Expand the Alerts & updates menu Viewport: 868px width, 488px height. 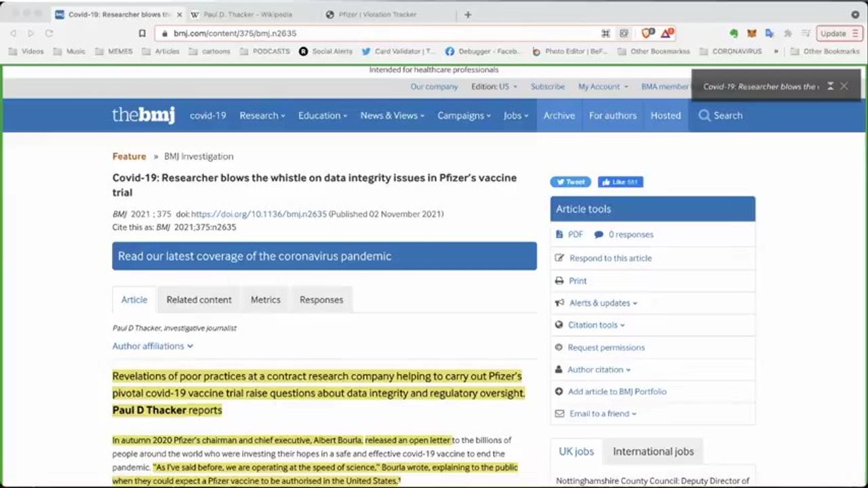coord(602,303)
